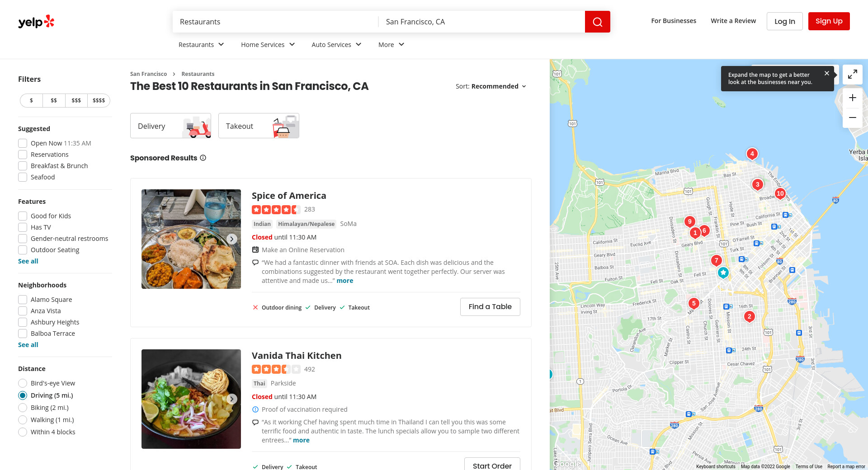
Task: Open Write a Review link
Action: pos(733,21)
